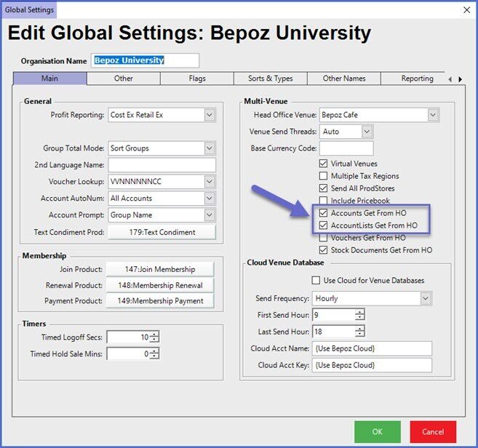The width and height of the screenshot is (478, 448).
Task: Expand the Voucher Lookup combo box
Action: [210, 182]
